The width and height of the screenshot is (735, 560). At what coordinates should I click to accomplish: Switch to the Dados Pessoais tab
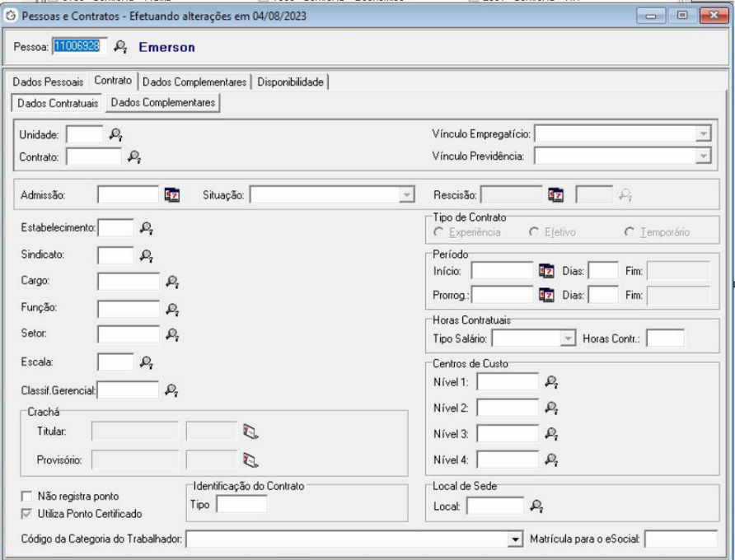point(46,82)
